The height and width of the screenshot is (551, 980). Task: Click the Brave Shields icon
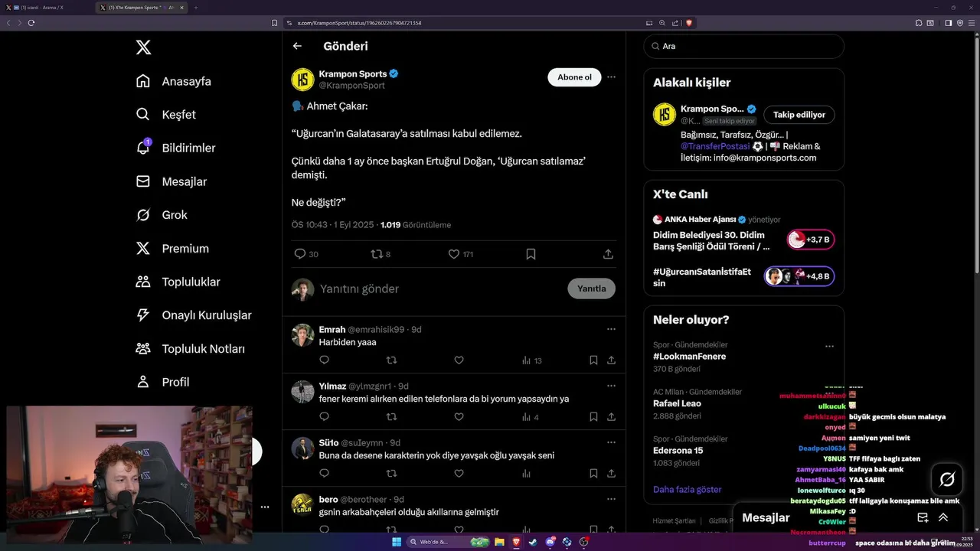(x=688, y=23)
